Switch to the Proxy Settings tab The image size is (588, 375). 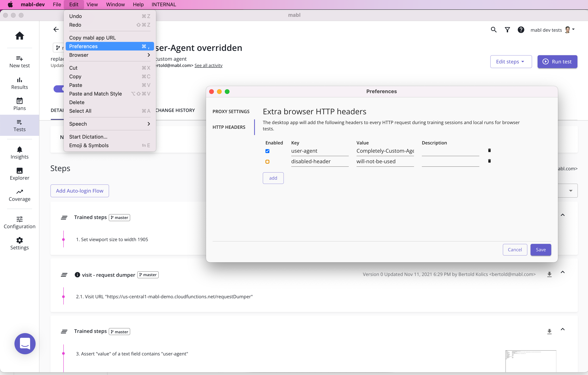(231, 112)
